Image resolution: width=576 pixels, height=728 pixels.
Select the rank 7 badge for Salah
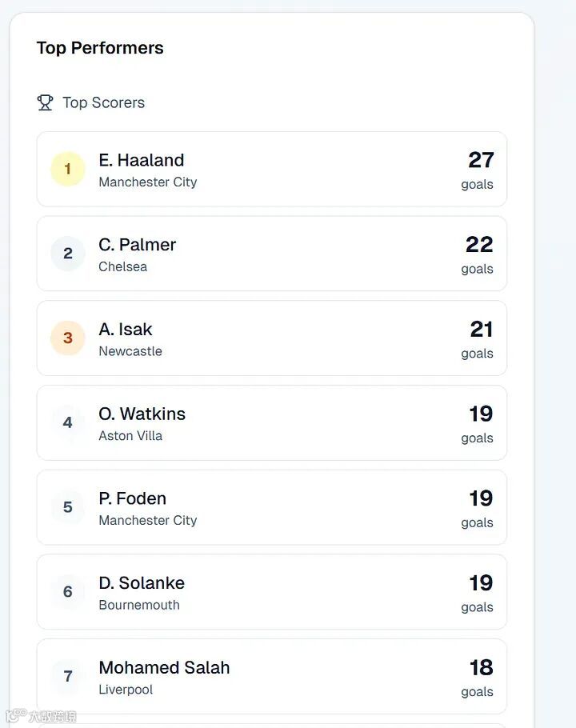68,676
